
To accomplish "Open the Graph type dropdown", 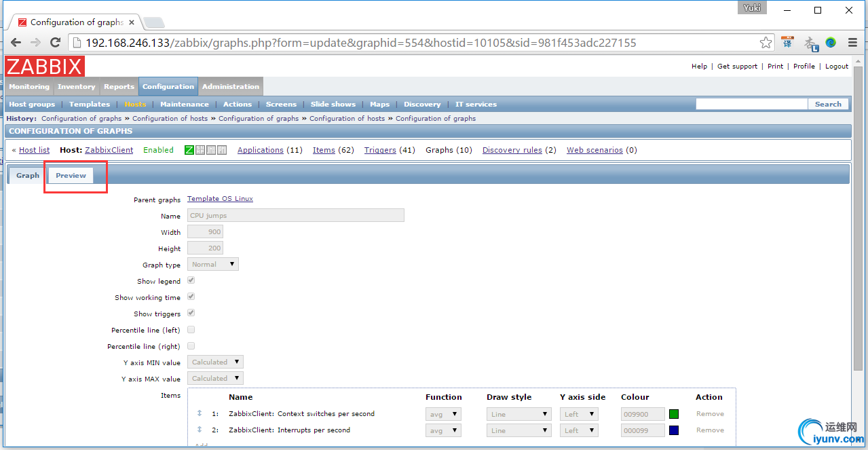I will [213, 264].
